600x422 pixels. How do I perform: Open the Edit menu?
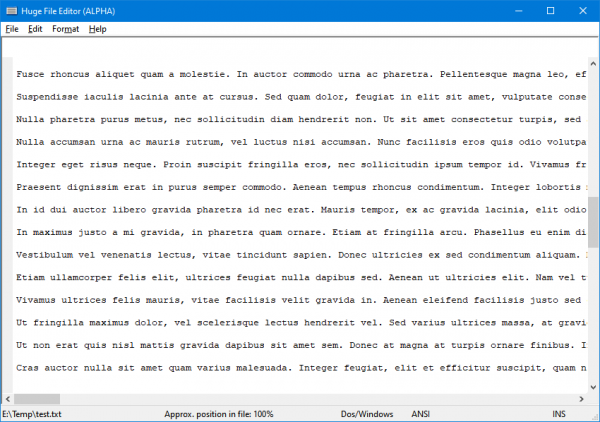35,29
